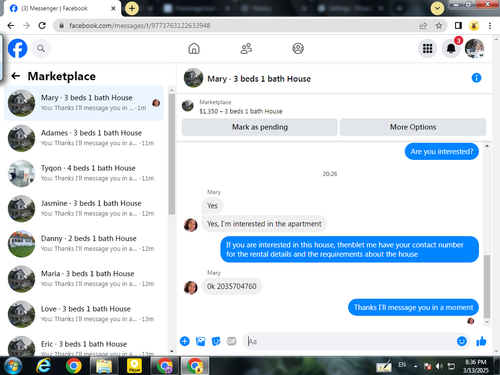Open the $1,350 – 3 beds 1 bath House listing
Viewport: 500px width, 375px height.
(241, 111)
